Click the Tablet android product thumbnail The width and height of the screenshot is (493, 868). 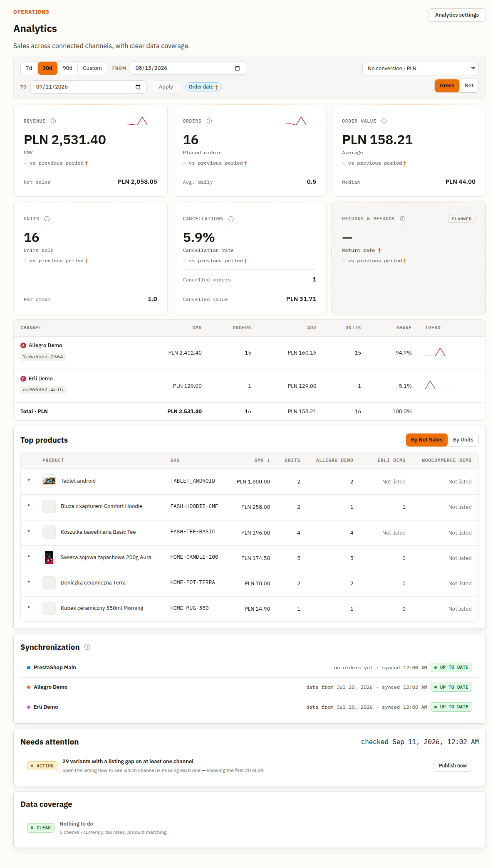[x=49, y=481]
